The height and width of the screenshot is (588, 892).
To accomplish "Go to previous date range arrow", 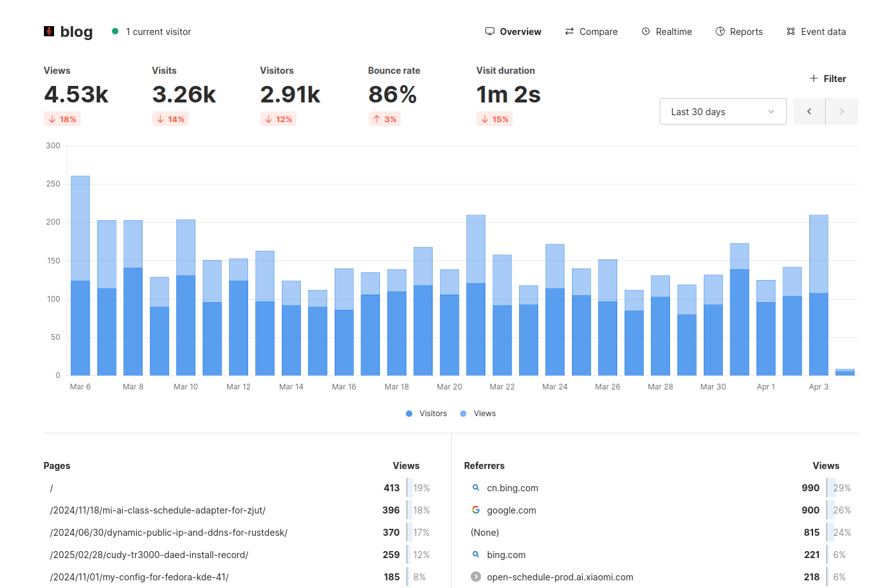I will 809,111.
